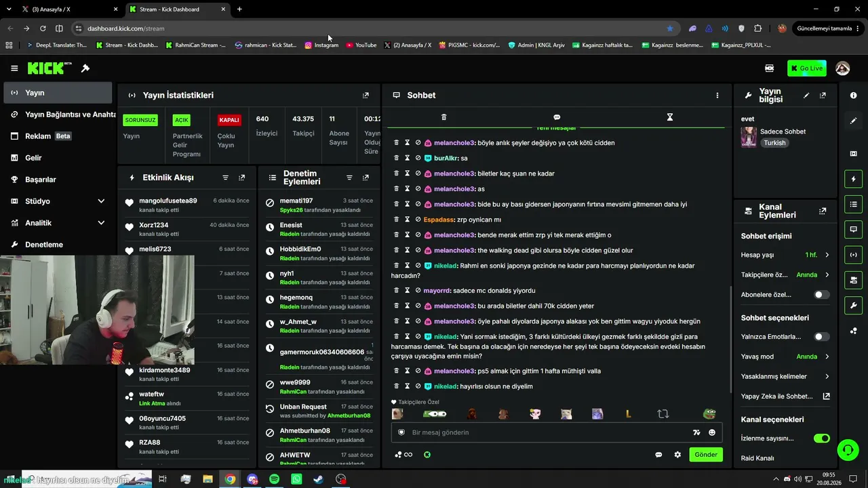868x488 pixels.
Task: Click the user avatar in top right
Action: [x=843, y=68]
